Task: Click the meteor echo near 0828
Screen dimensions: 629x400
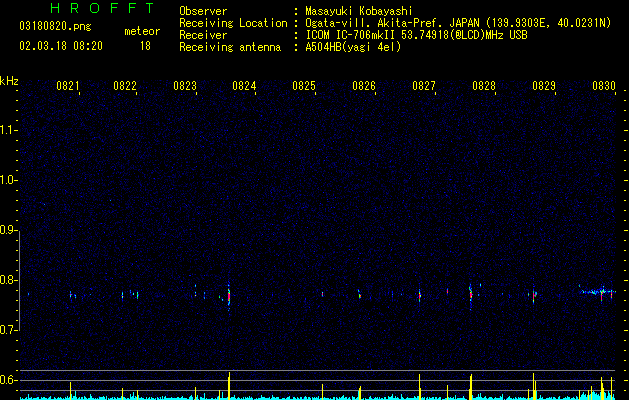Action: (471, 295)
